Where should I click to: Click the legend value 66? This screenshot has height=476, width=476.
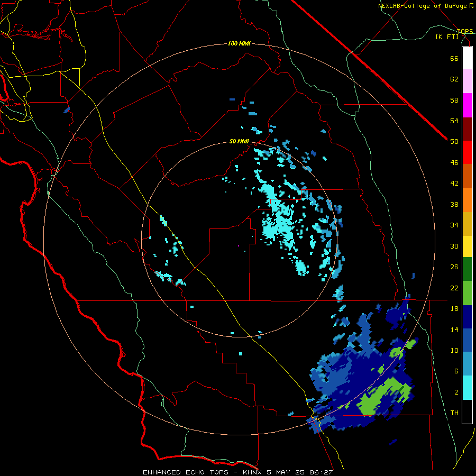[454, 58]
